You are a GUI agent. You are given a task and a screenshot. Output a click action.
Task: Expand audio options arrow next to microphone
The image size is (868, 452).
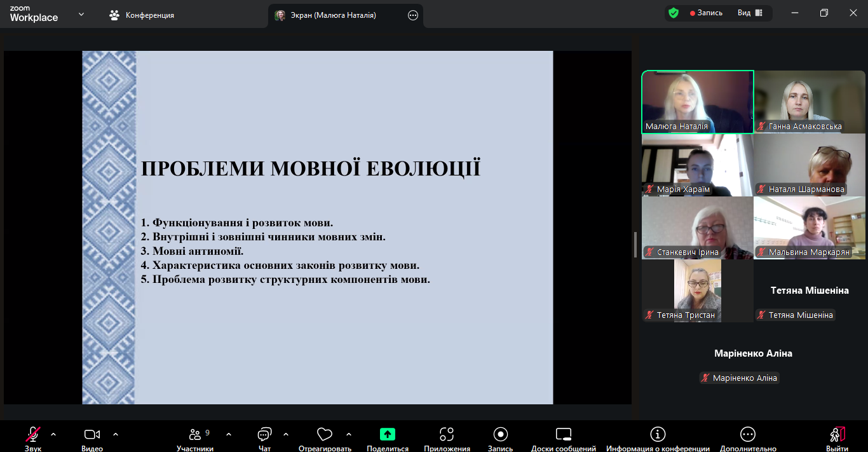pyautogui.click(x=53, y=435)
